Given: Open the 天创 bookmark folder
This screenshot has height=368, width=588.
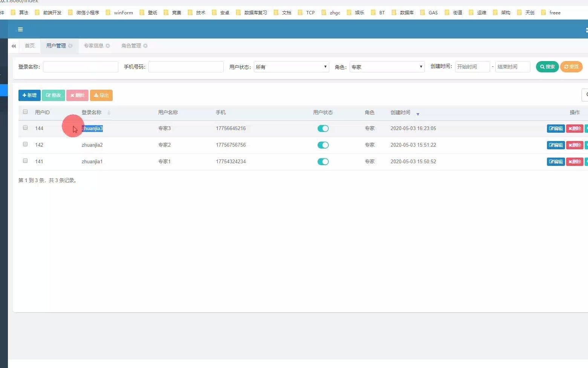Looking at the screenshot, I should [x=526, y=12].
